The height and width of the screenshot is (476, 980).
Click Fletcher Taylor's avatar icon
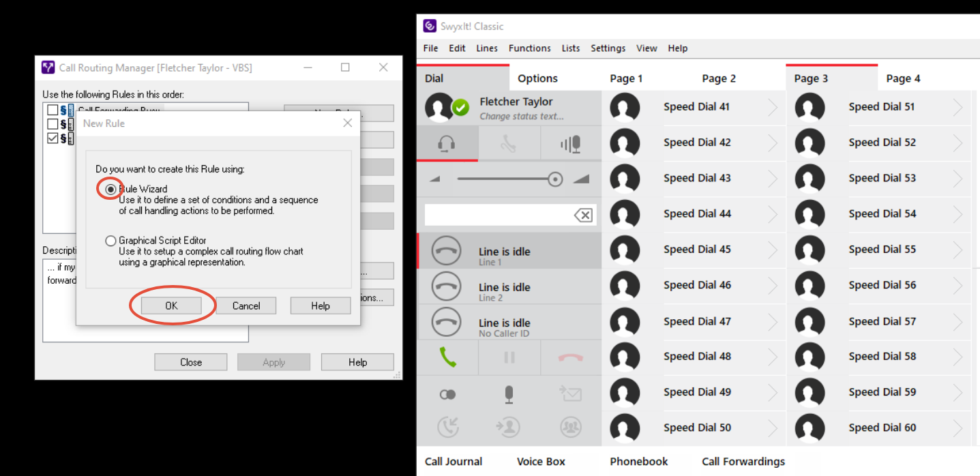pyautogui.click(x=440, y=108)
